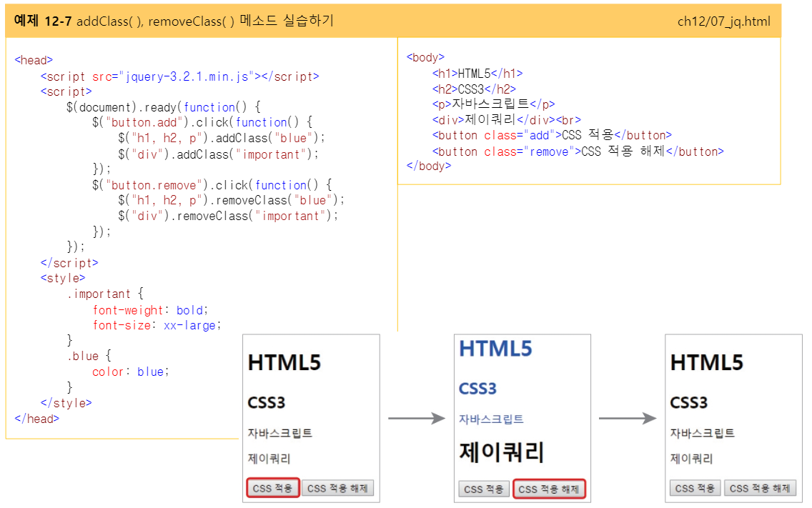Viewport: 812px width, 508px height.
Task: Click the addClass("blue") code line
Action: pyautogui.click(x=222, y=139)
